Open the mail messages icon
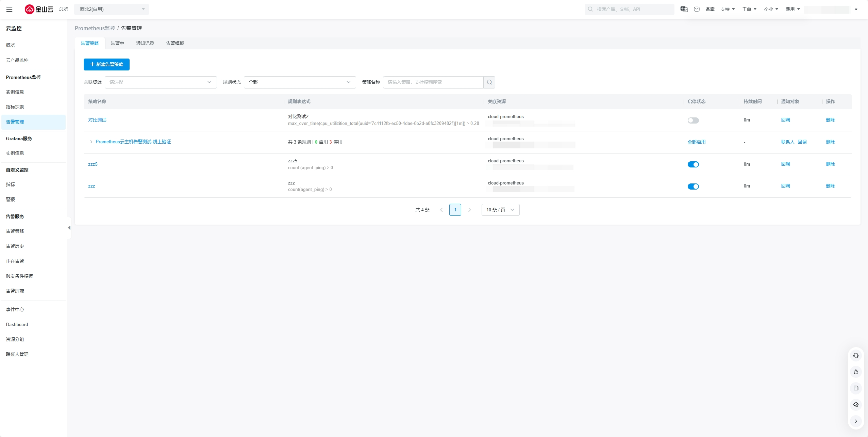This screenshot has height=437, width=868. 697,9
